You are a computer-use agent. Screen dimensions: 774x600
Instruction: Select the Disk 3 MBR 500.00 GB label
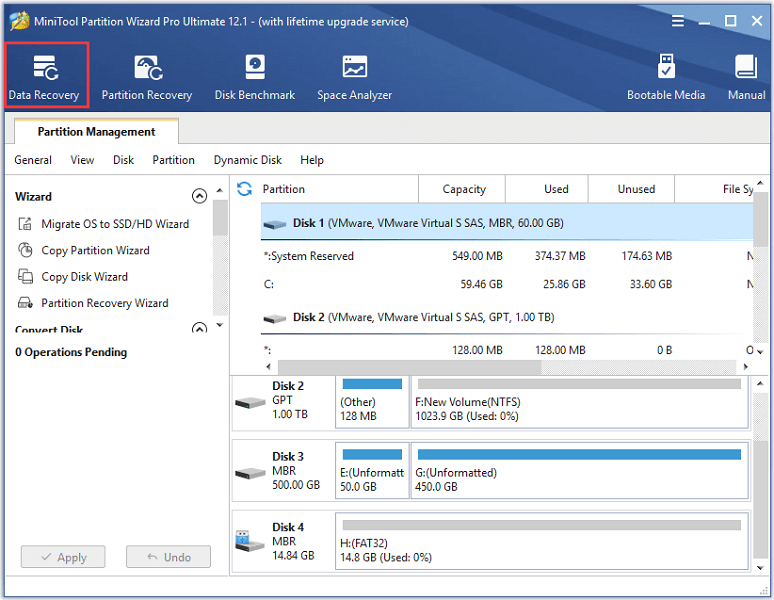[296, 470]
